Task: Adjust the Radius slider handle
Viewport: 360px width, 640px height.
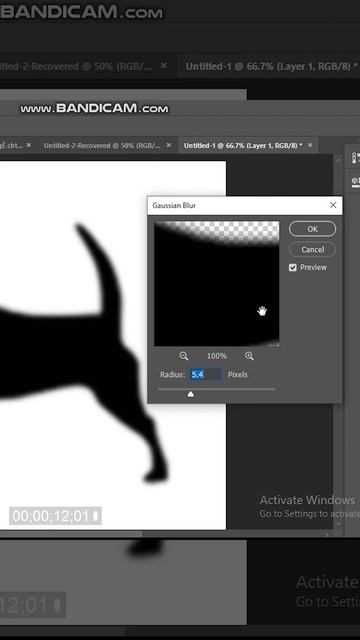Action: [x=191, y=394]
